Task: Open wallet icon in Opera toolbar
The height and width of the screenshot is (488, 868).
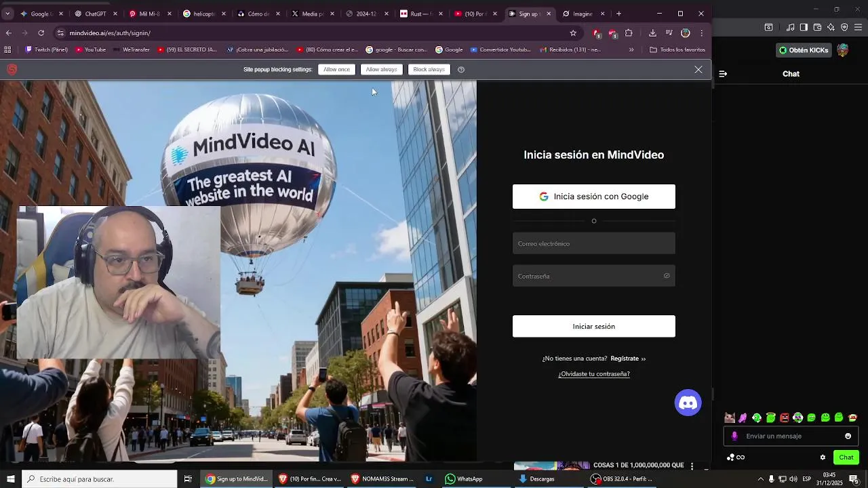Action: (x=817, y=27)
